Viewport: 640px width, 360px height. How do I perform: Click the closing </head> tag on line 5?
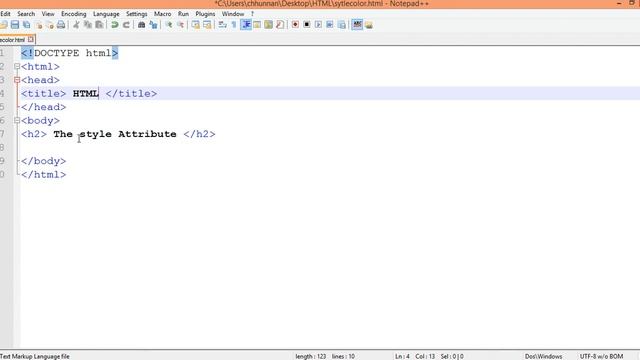pyautogui.click(x=44, y=107)
